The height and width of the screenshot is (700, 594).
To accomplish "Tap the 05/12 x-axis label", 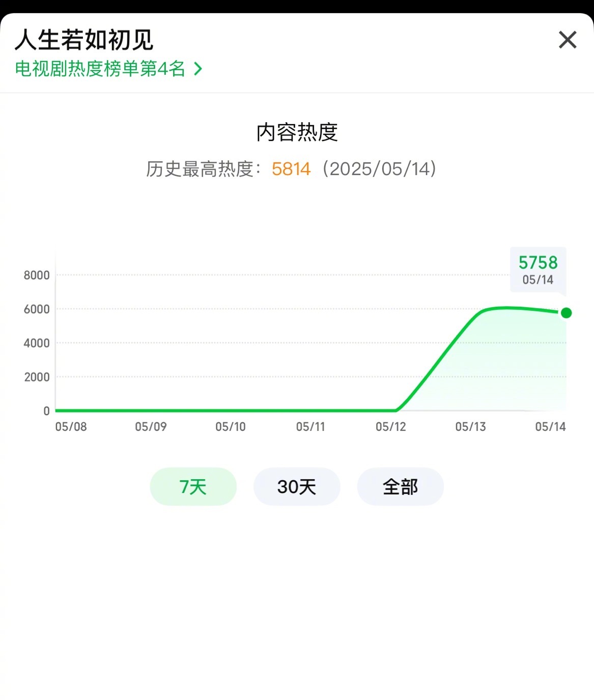I will tap(391, 427).
